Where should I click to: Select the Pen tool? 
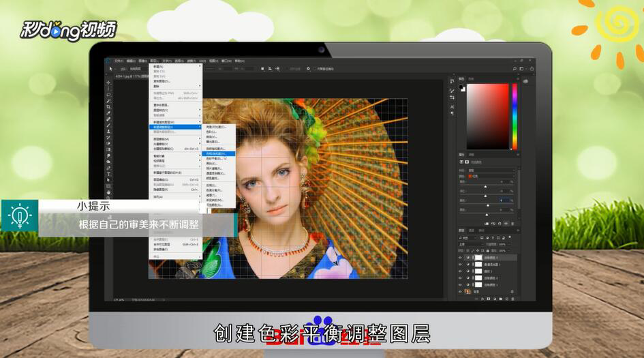[108, 168]
